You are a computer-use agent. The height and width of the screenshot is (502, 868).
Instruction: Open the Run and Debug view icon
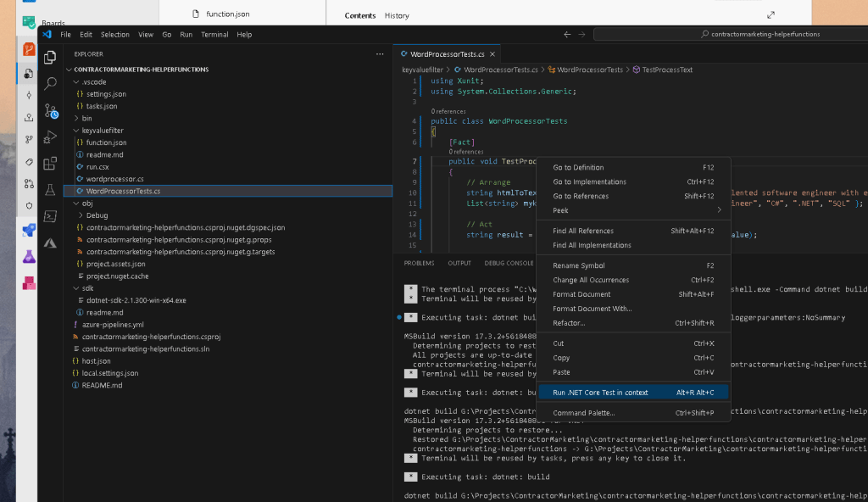pos(50,137)
